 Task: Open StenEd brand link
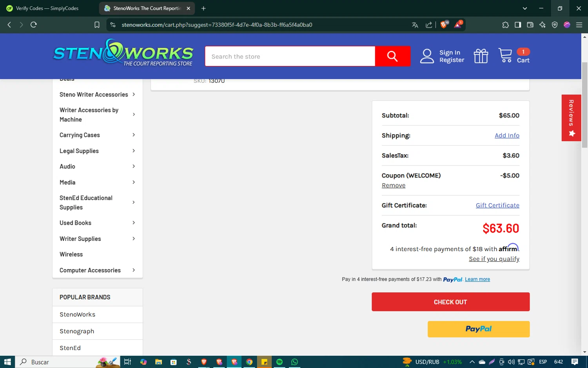click(x=70, y=348)
